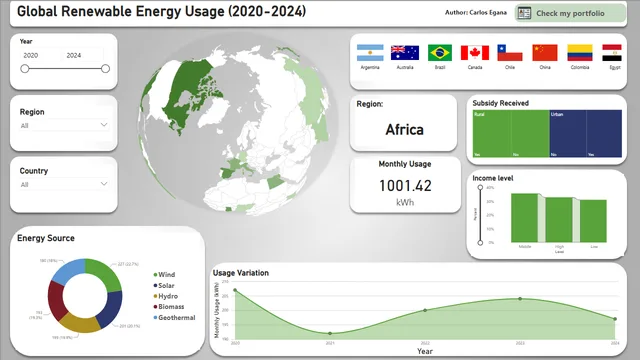640x360 pixels.
Task: Click the maroon Biomass donut segment
Action: tap(56, 300)
